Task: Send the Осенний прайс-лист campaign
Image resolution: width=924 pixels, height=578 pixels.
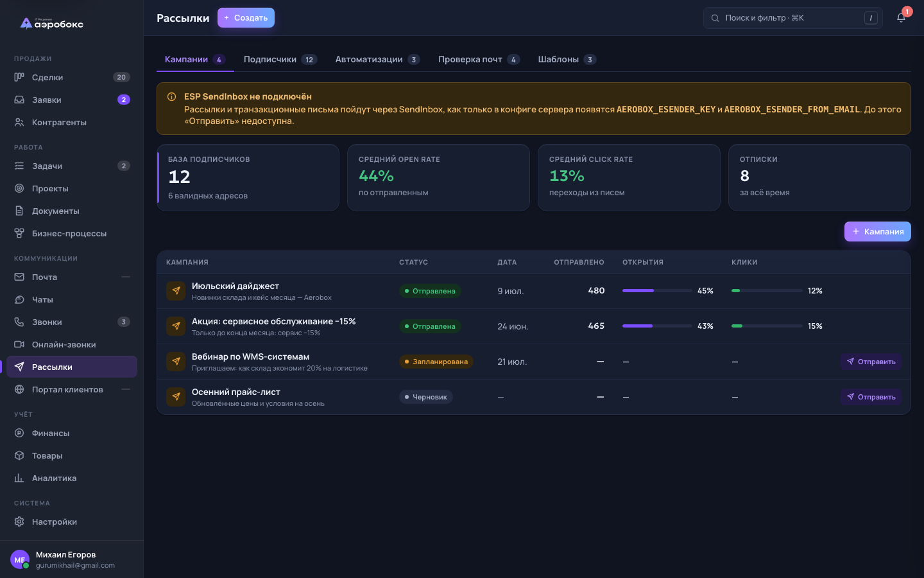Action: [871, 397]
